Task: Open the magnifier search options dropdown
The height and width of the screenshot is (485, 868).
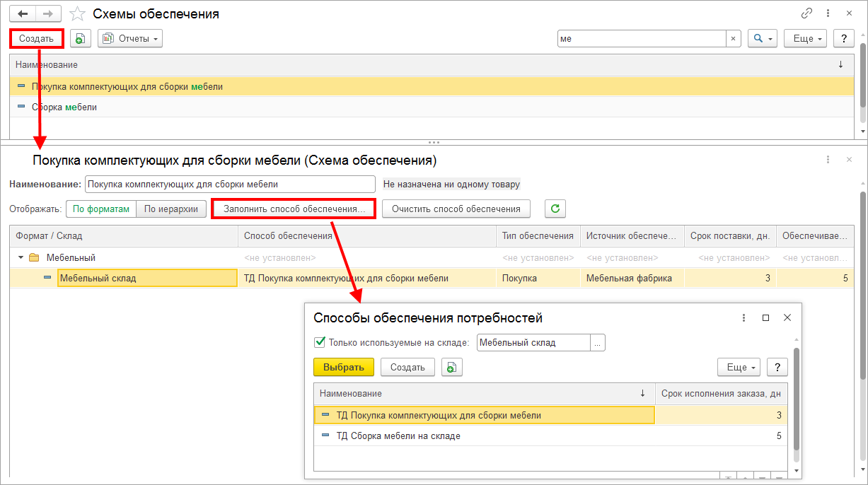Action: (763, 39)
